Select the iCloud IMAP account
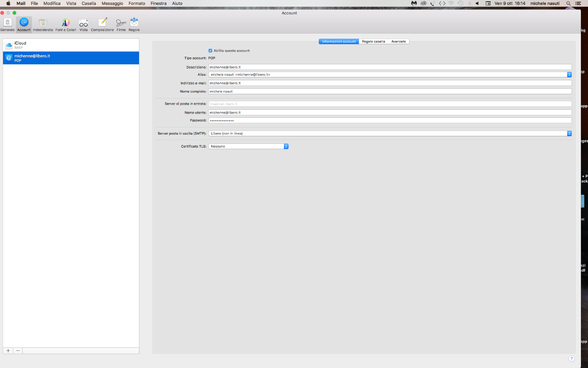 click(x=71, y=45)
